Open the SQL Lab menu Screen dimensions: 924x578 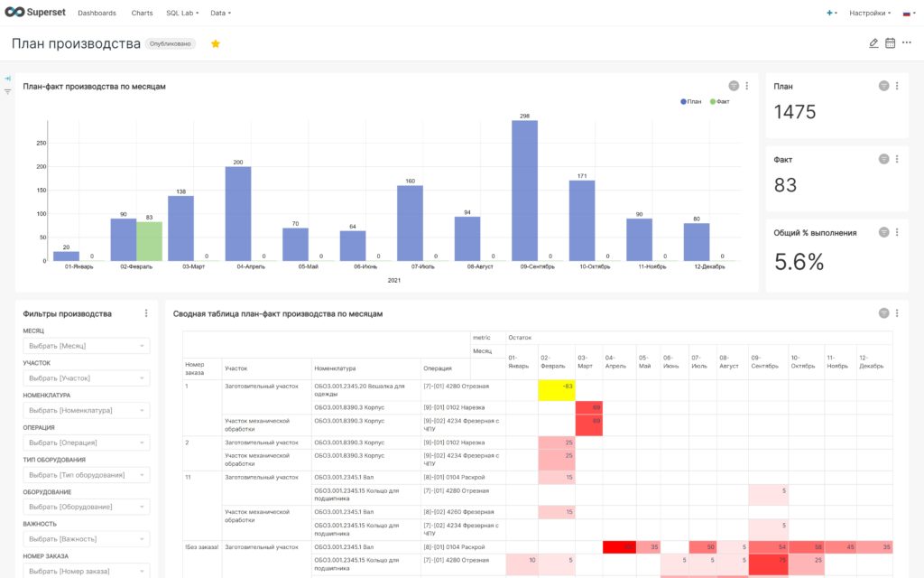[182, 13]
